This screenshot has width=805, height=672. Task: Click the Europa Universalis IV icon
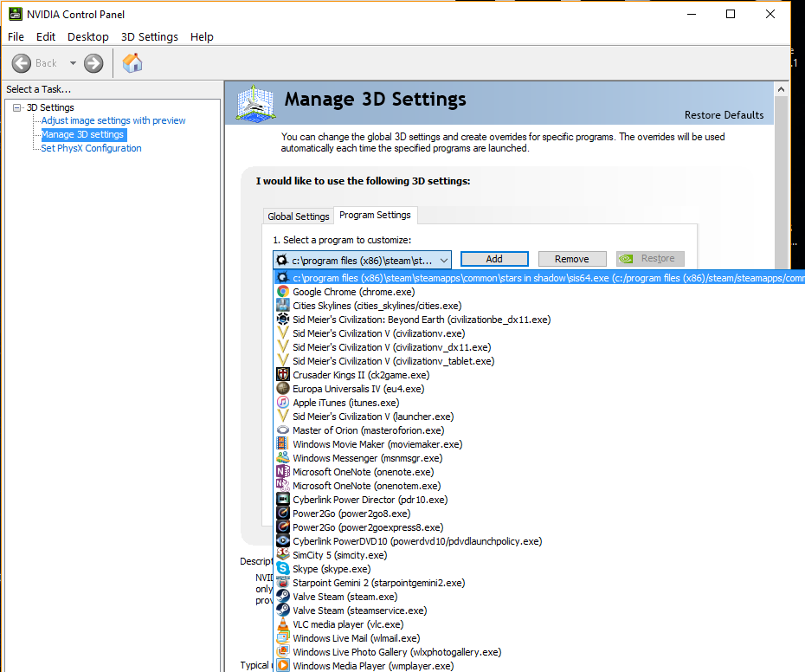point(283,389)
